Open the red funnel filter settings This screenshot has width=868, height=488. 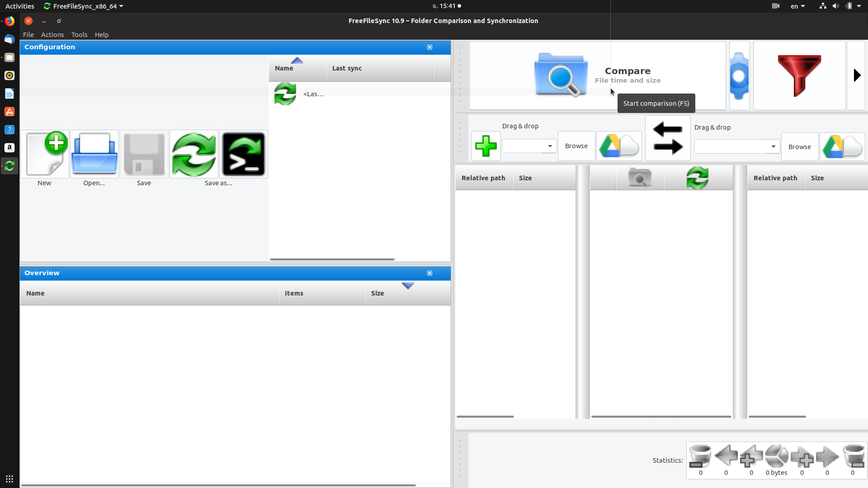click(x=799, y=75)
